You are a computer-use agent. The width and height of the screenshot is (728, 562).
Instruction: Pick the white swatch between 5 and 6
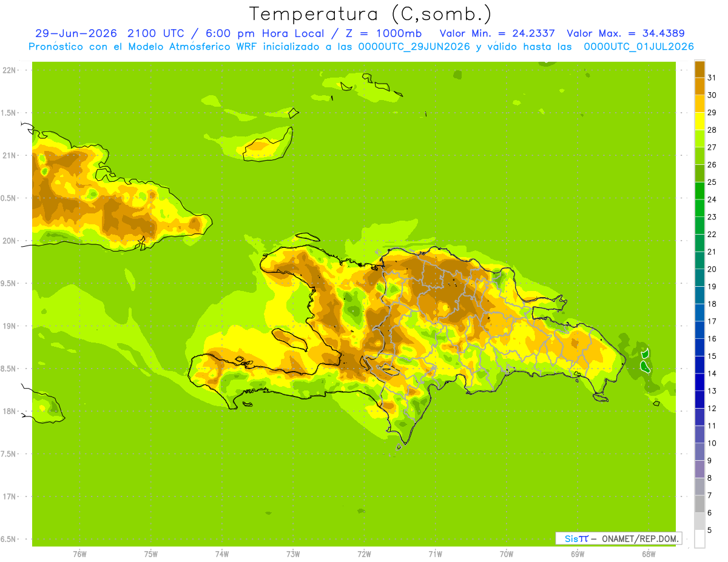(x=699, y=521)
